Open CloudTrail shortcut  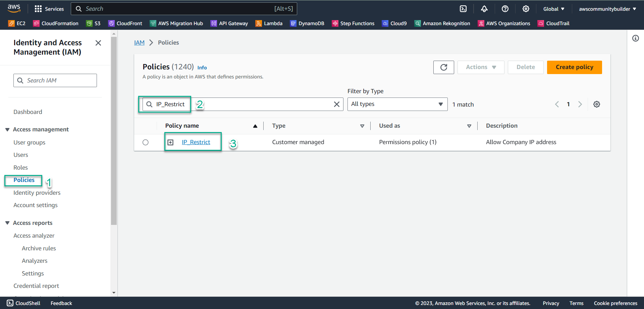pyautogui.click(x=554, y=23)
